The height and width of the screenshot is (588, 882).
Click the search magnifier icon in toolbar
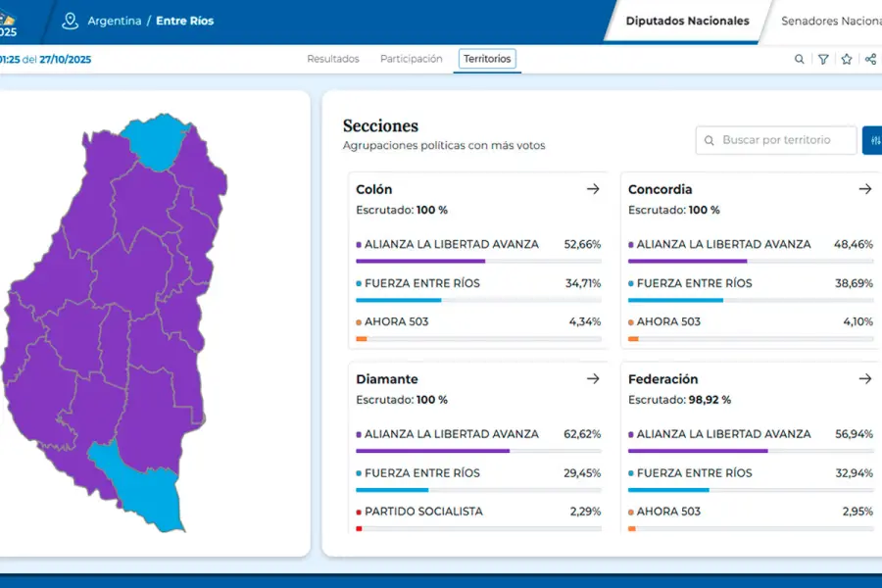pos(800,60)
